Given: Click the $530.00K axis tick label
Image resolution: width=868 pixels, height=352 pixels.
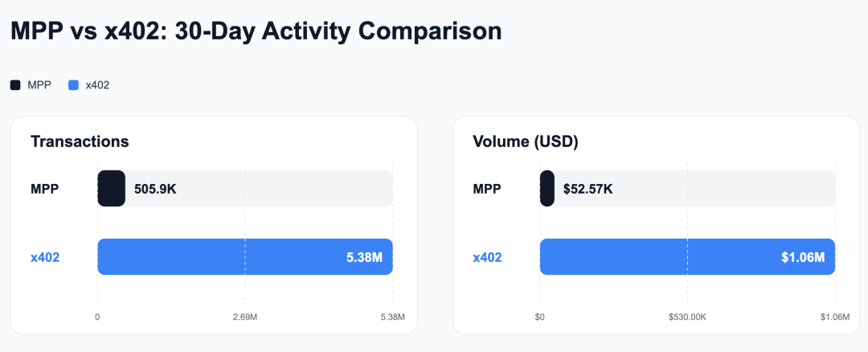Looking at the screenshot, I should click(x=687, y=317).
